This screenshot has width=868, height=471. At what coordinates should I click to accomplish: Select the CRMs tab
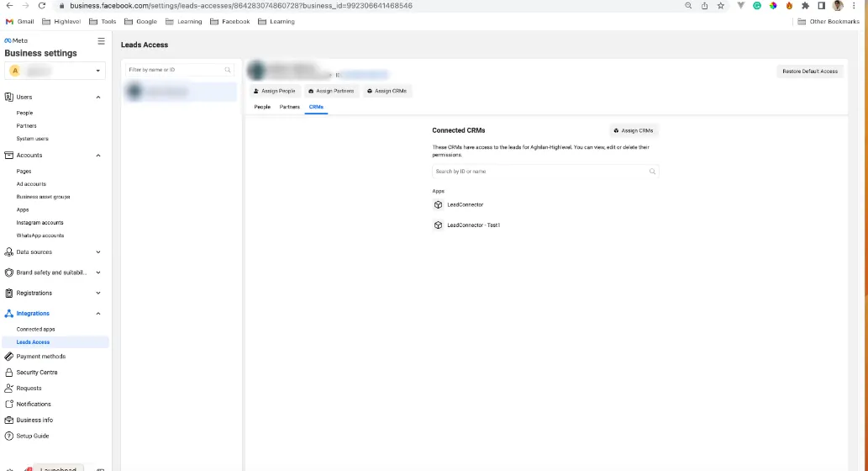[x=316, y=107]
